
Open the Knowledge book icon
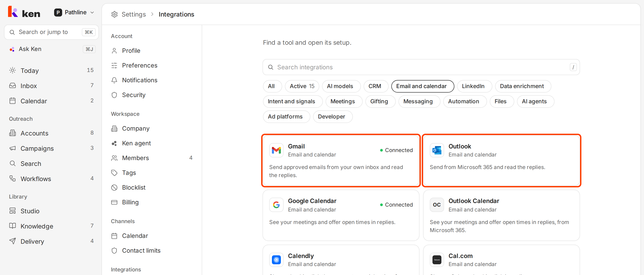click(x=13, y=226)
